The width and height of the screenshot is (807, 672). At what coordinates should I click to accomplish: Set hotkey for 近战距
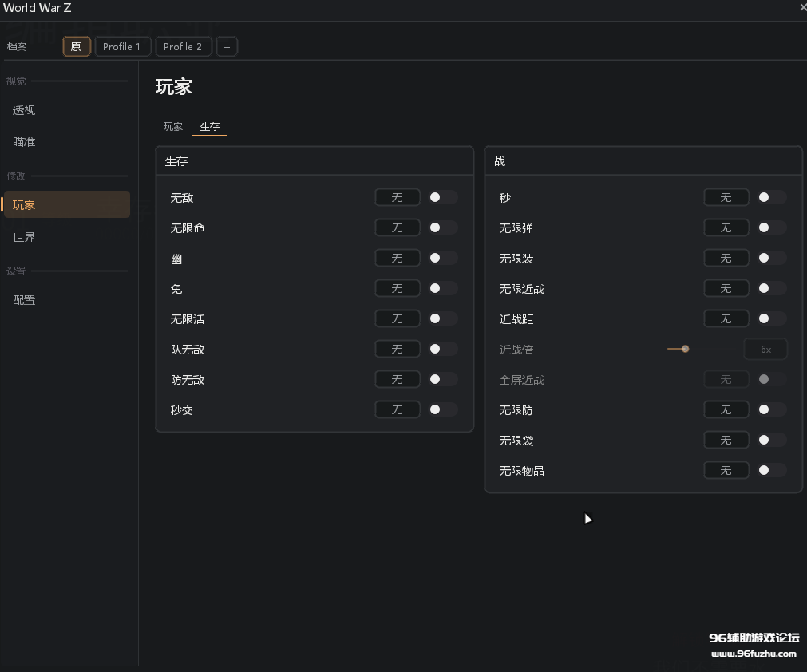726,318
